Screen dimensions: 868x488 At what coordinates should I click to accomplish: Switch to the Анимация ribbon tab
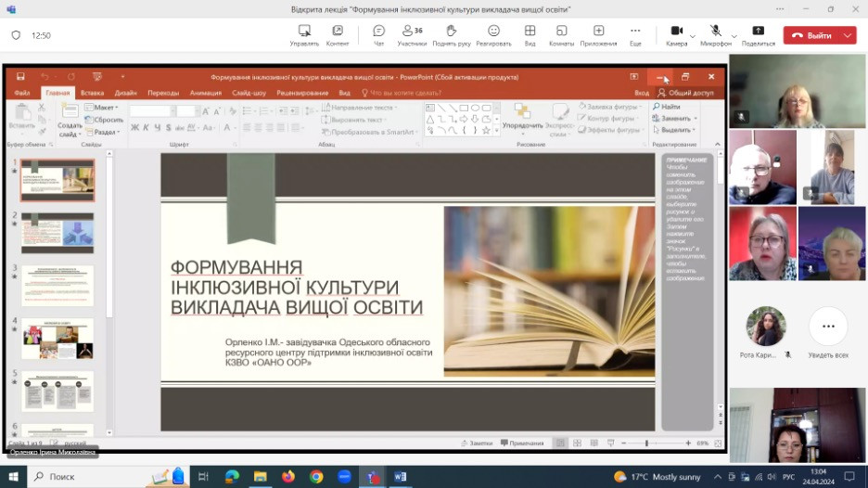click(205, 93)
